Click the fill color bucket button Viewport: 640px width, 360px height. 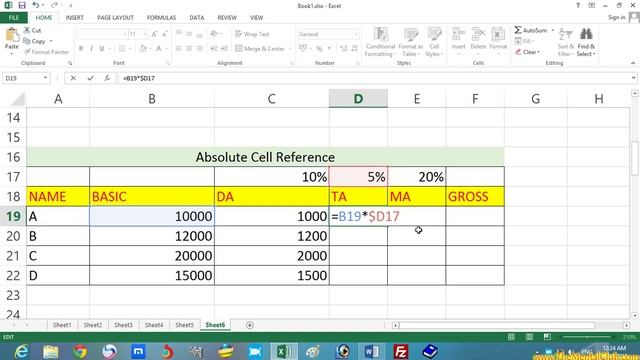pos(142,49)
